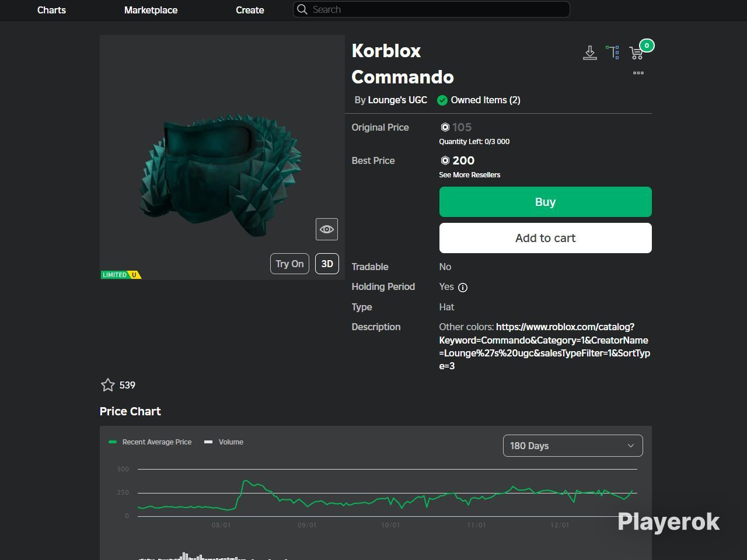Click the 11/01 date label on chart

476,525
